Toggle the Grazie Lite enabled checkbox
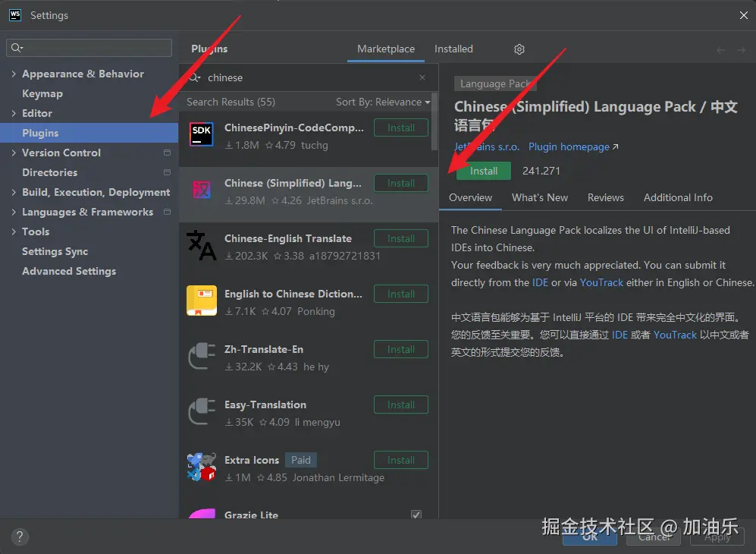 (x=416, y=515)
